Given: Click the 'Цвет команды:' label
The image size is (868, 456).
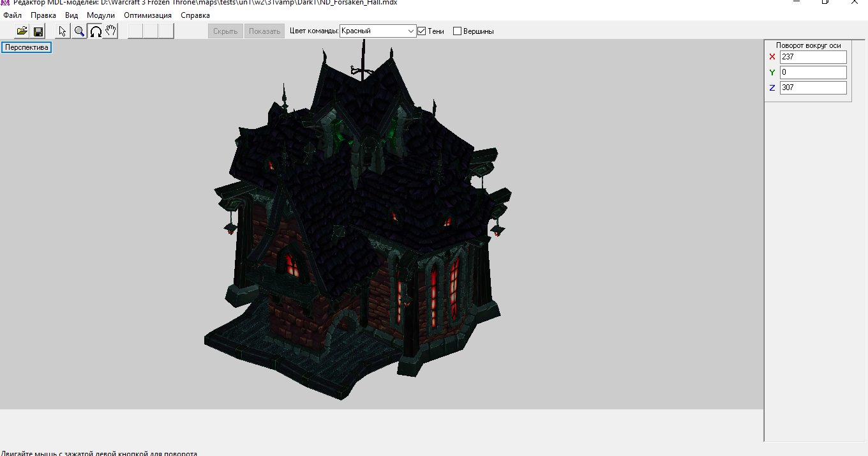Looking at the screenshot, I should (x=314, y=31).
